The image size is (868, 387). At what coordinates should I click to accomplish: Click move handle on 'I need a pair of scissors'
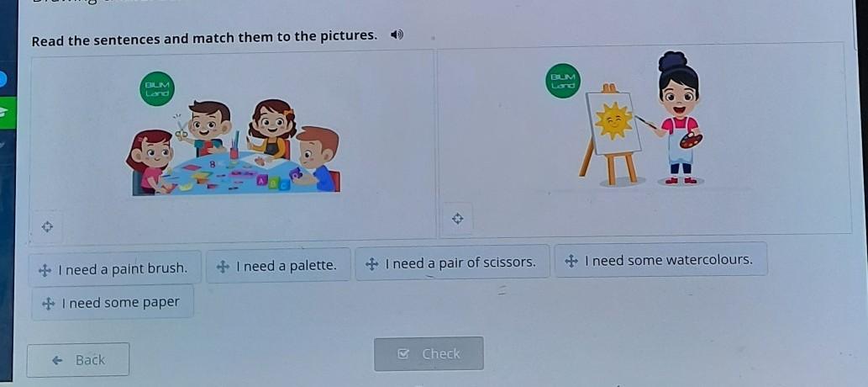[x=372, y=263]
